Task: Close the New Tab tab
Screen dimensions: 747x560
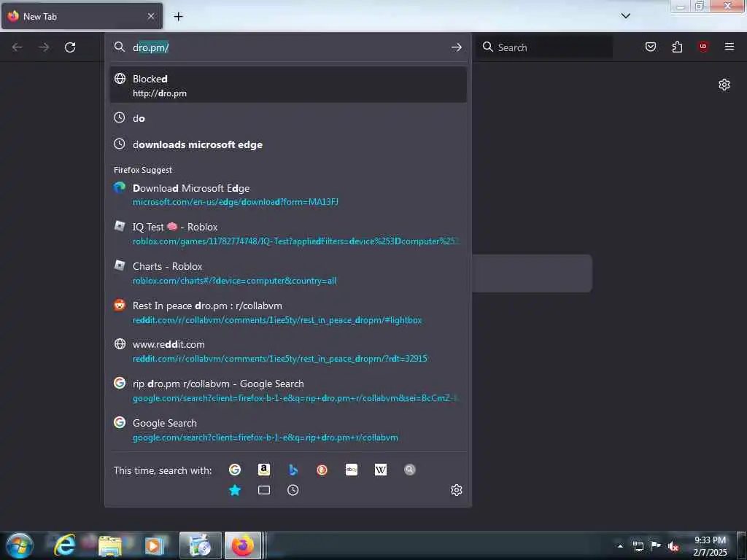Action: [x=150, y=16]
